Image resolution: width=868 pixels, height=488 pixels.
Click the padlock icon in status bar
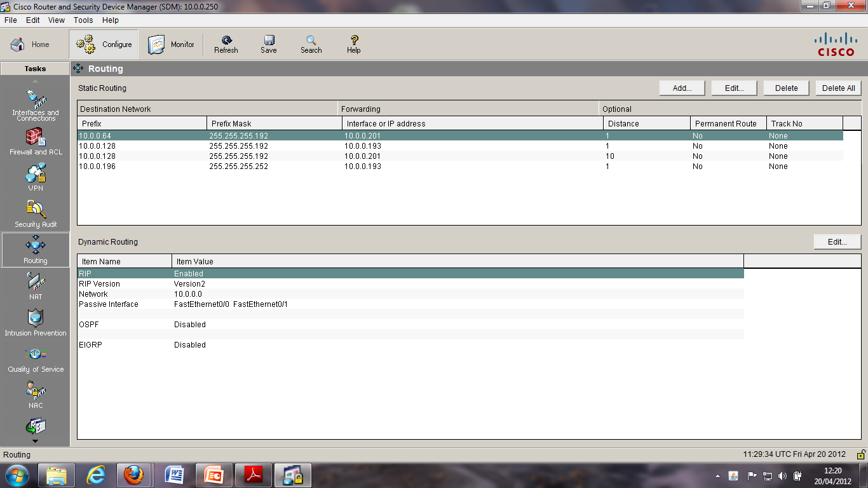[860, 454]
